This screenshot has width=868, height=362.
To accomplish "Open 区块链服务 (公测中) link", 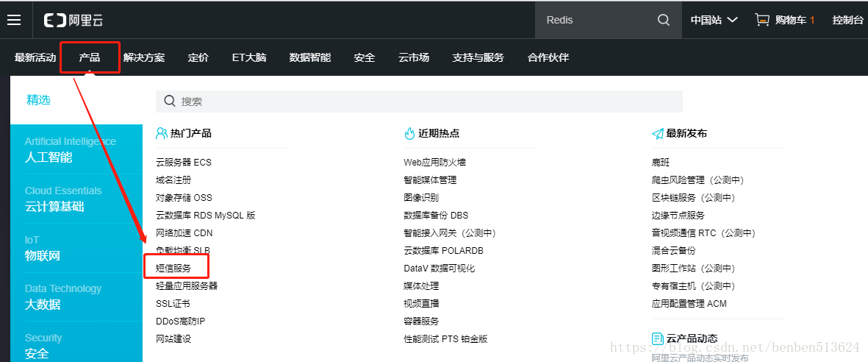I will coord(694,197).
